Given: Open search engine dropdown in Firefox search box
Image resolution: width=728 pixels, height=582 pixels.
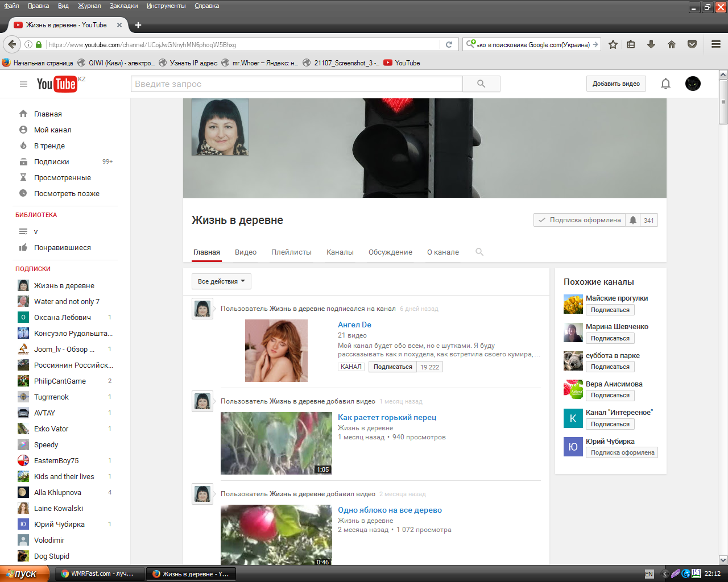Looking at the screenshot, I should tap(471, 44).
